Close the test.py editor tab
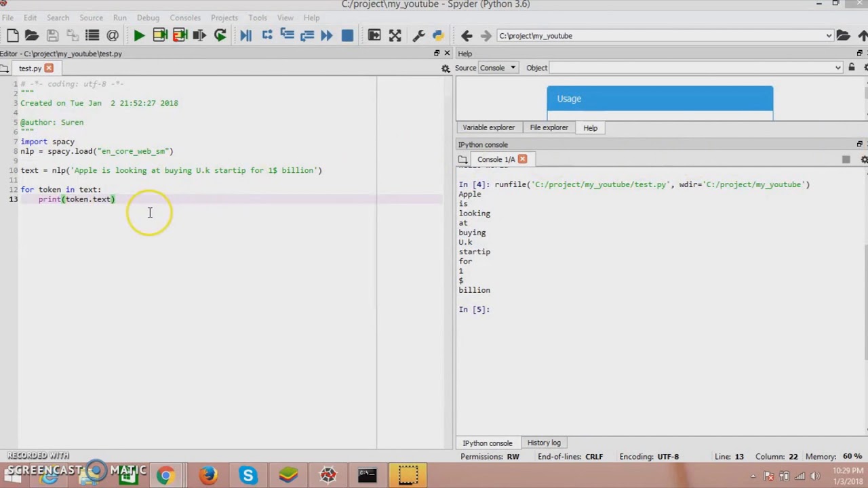This screenshot has width=868, height=488. (49, 68)
